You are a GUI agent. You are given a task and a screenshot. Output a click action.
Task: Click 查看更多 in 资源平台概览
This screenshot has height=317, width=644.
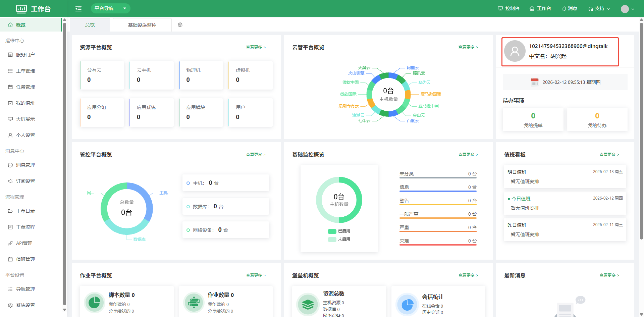pos(256,47)
